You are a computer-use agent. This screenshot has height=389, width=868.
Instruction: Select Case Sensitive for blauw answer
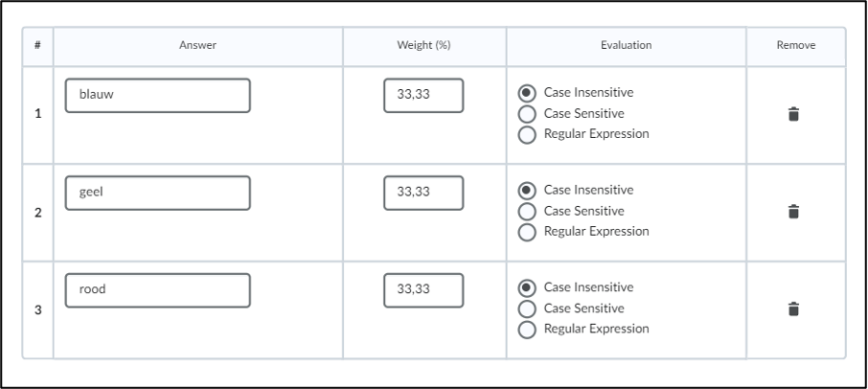tap(527, 114)
